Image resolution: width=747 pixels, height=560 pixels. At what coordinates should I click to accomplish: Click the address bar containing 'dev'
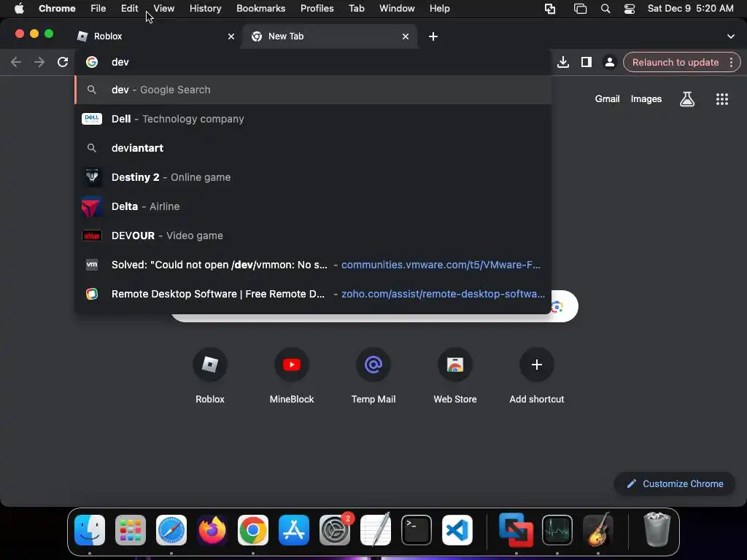click(x=313, y=62)
